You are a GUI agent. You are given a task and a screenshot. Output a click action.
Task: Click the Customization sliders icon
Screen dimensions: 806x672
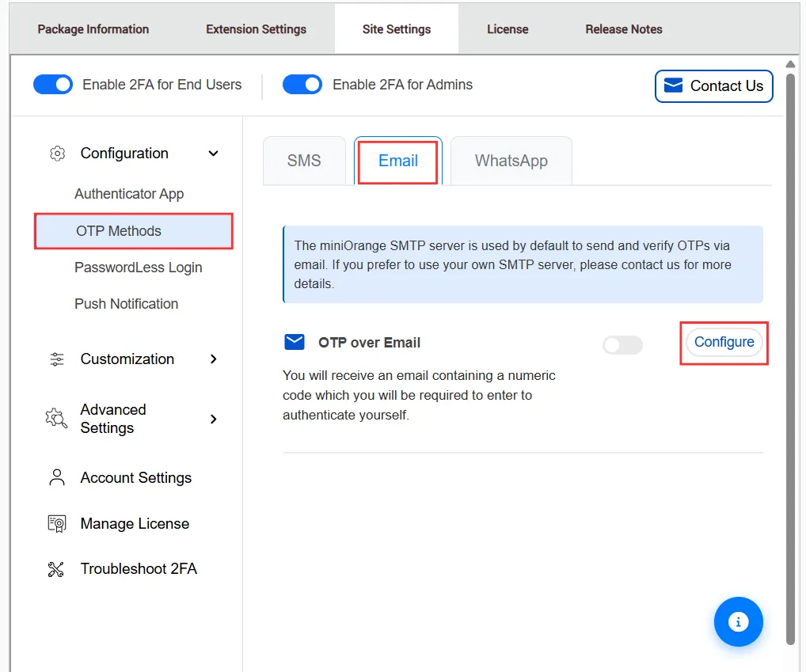(x=56, y=359)
